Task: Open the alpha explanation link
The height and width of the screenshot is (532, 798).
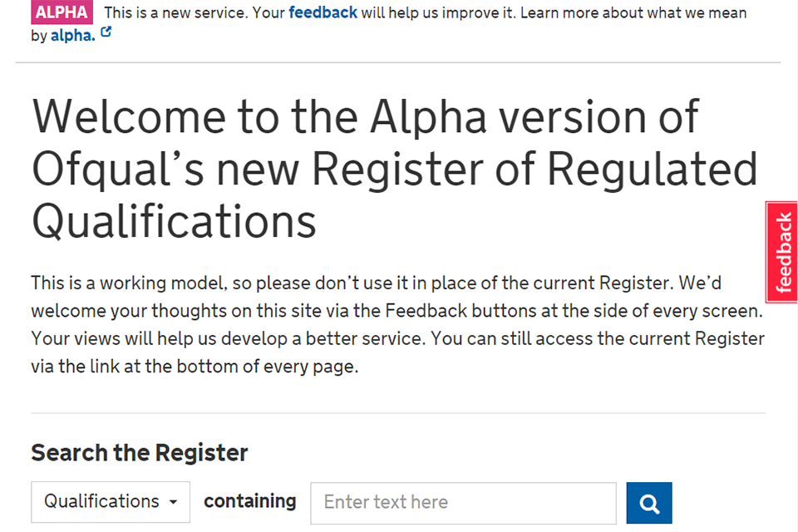Action: 75,35
